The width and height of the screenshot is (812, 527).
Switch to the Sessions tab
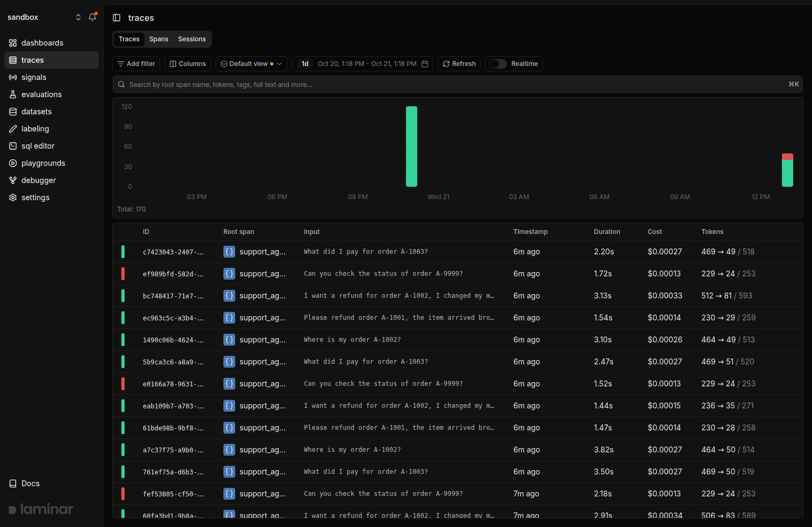(192, 39)
